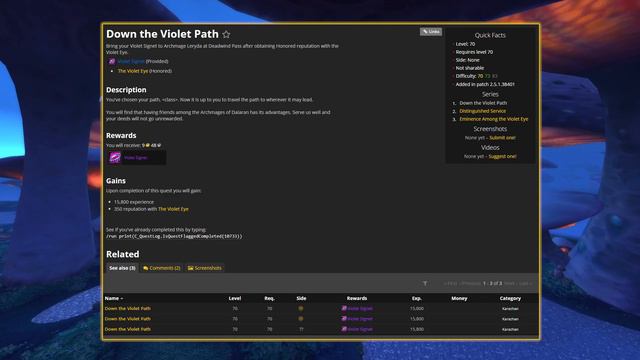Viewport: 640px width, 360px height.
Task: Open The Violet Eye link under Gains
Action: 173,209
